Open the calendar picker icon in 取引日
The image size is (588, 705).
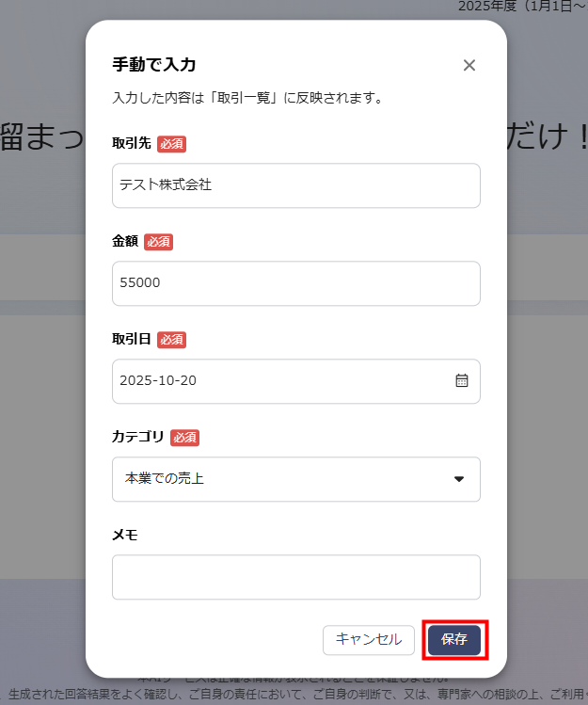461,381
